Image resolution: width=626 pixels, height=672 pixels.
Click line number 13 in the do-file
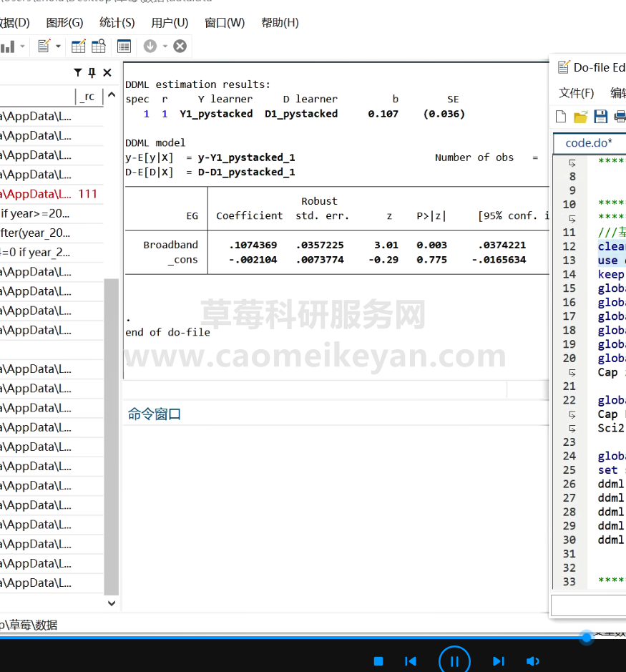coord(569,260)
